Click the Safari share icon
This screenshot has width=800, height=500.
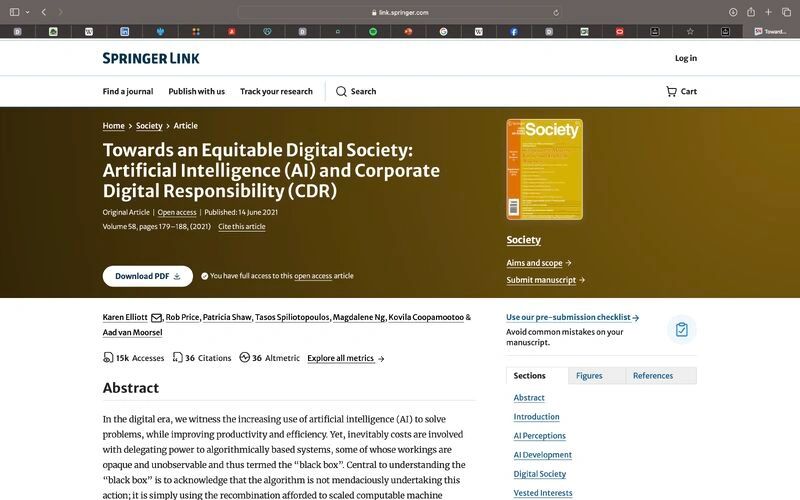coord(751,12)
